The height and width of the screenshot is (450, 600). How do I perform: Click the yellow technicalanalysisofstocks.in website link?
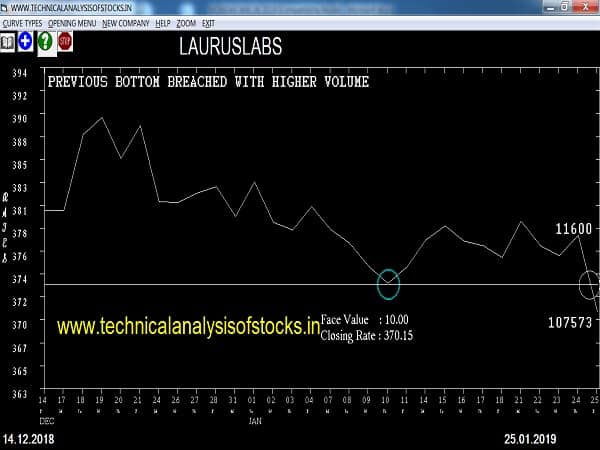(188, 326)
